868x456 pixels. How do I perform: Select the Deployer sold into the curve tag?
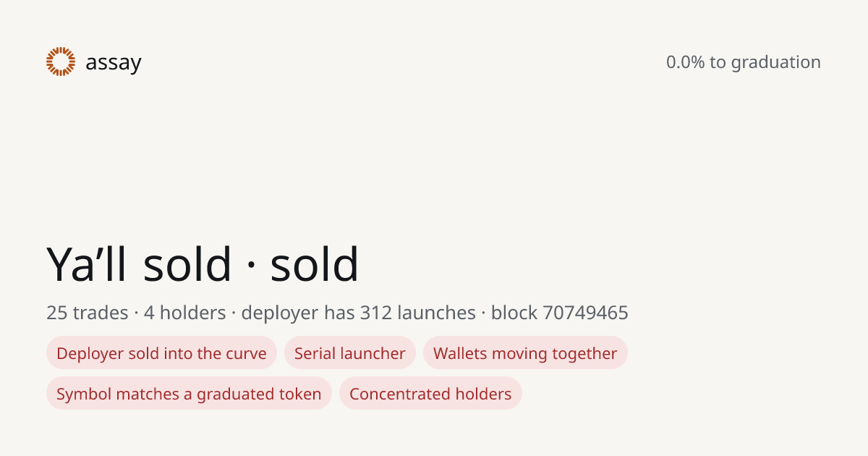161,353
